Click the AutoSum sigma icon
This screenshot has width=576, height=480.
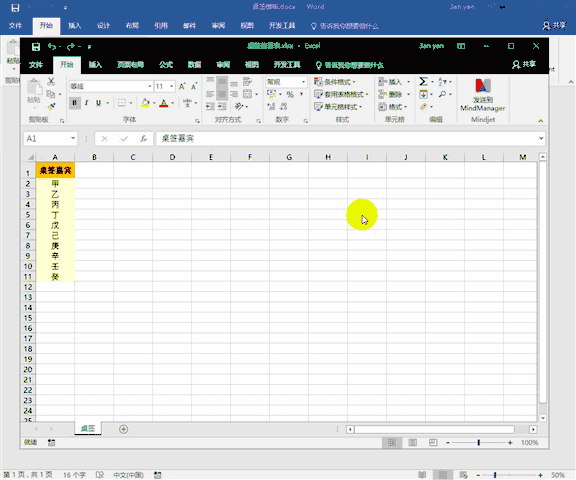(423, 81)
